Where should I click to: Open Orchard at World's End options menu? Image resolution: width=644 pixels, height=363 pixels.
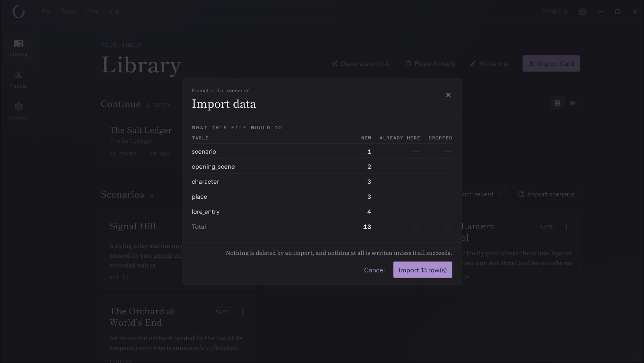pyautogui.click(x=243, y=312)
